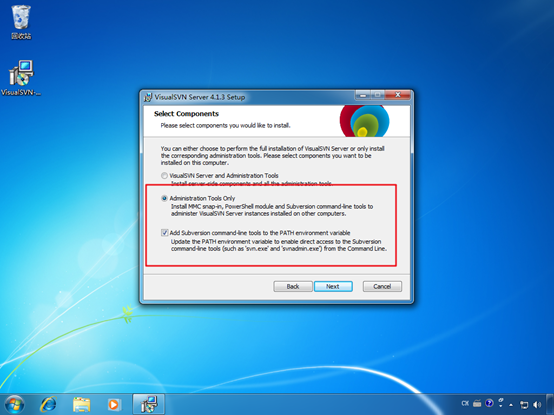Activate the VisualSVN Setup taskbar button

coord(148,405)
